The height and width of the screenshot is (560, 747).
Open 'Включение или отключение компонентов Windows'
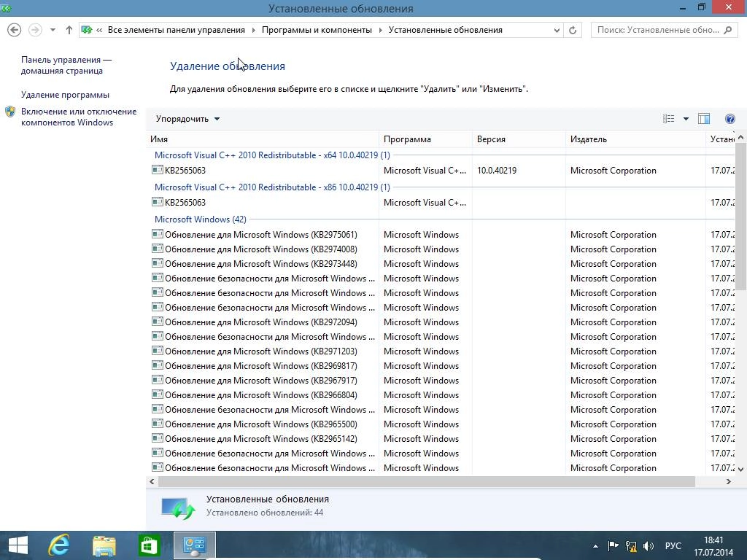tap(79, 117)
